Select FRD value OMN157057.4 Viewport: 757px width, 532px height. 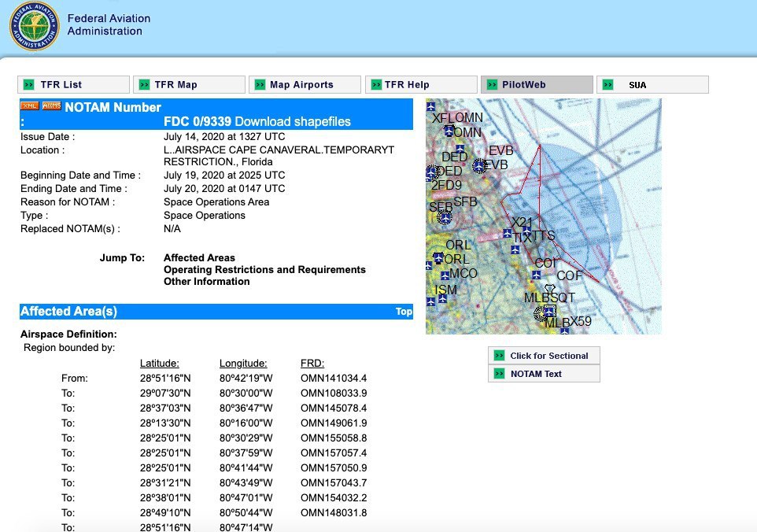pyautogui.click(x=334, y=453)
